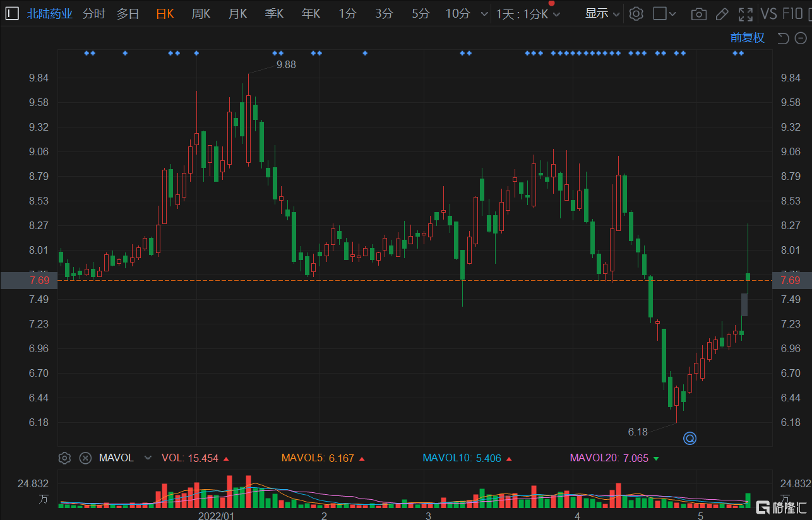Open chart settings gear in top toolbar

pos(636,13)
